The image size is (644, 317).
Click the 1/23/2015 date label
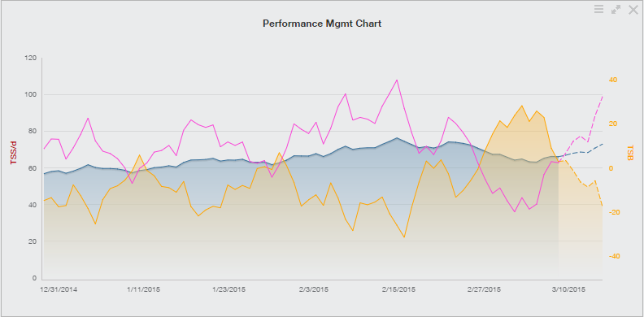pyautogui.click(x=228, y=289)
